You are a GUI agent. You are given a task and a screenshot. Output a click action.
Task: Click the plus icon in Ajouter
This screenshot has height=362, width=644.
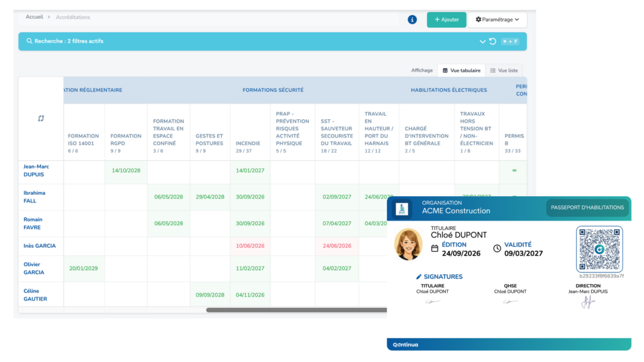click(x=437, y=19)
